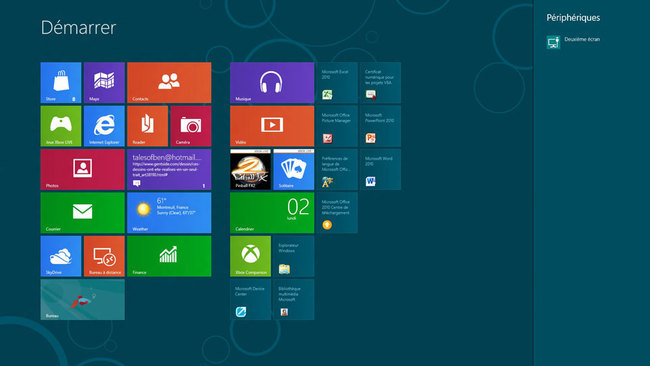Open Microsoft PowerPoint 2010 tile
Screen dimensions: 650x366
click(381, 126)
